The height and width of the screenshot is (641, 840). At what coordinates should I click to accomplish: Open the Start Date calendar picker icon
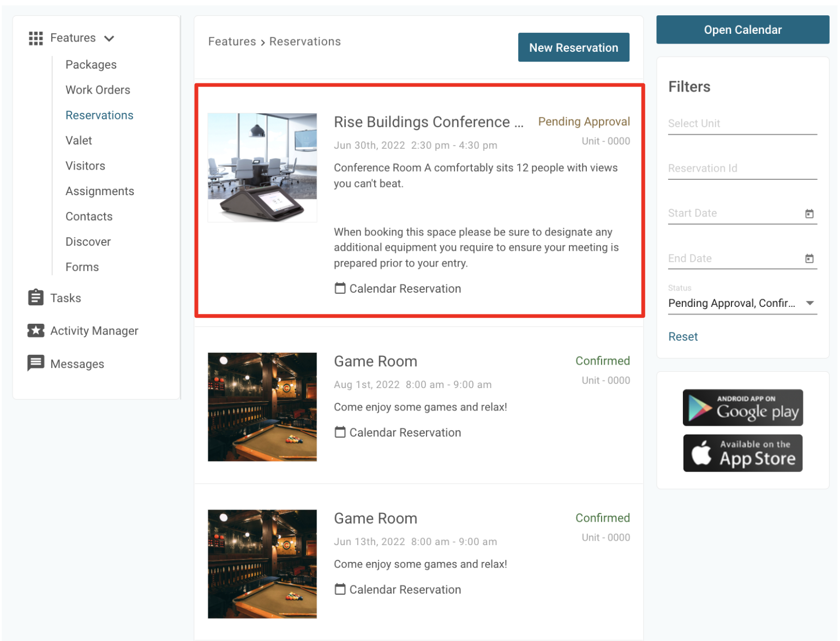pyautogui.click(x=809, y=214)
